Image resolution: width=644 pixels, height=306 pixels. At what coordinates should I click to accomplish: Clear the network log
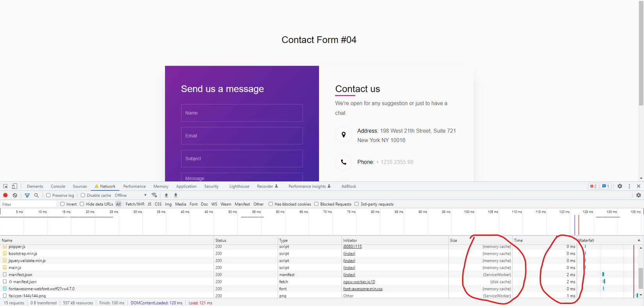15,195
